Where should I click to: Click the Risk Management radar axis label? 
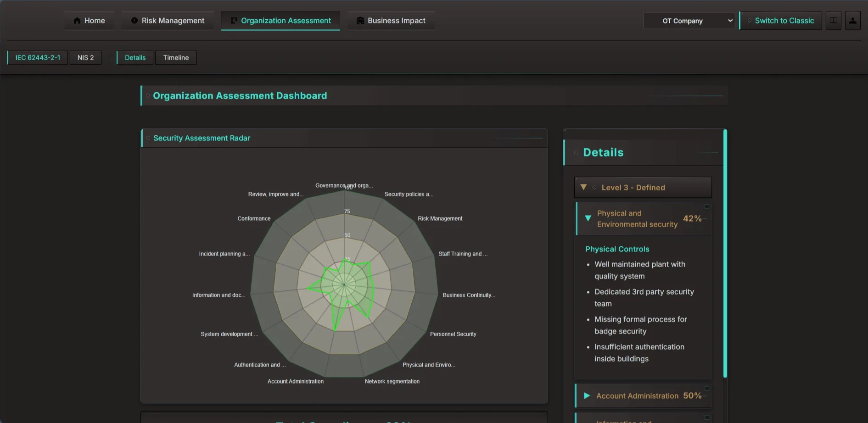[x=440, y=218]
